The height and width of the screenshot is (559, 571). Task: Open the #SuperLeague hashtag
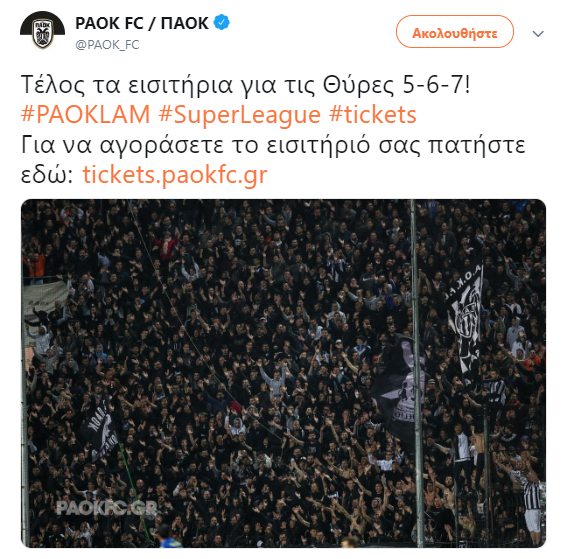tap(240, 115)
